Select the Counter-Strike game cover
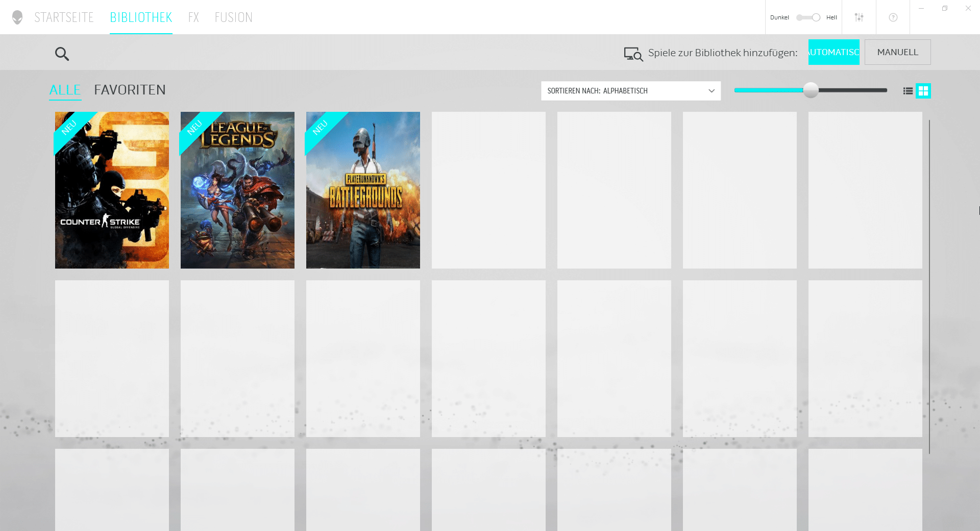The image size is (980, 531). point(112,190)
